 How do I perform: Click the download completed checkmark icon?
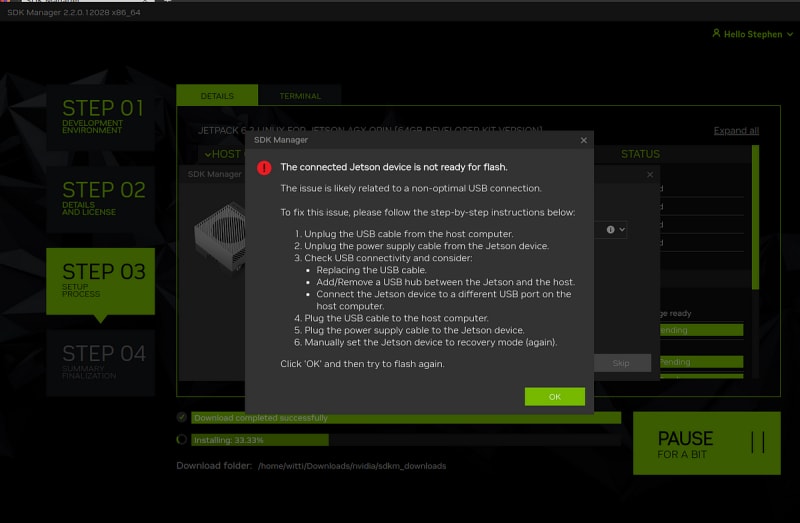pyautogui.click(x=181, y=417)
